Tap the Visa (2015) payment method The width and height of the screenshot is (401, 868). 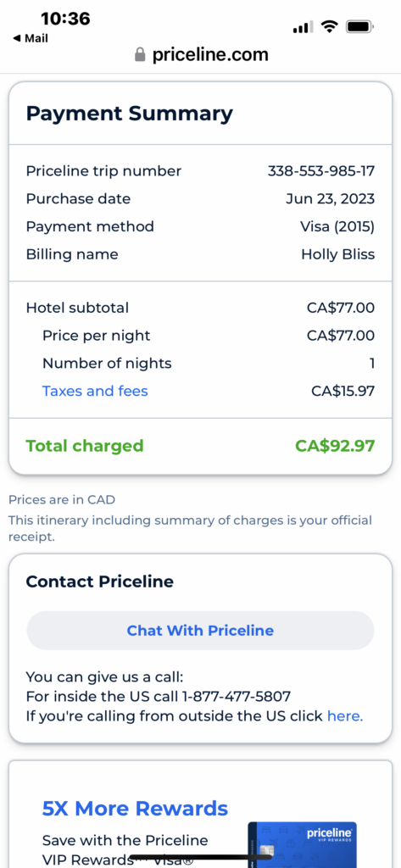(337, 226)
